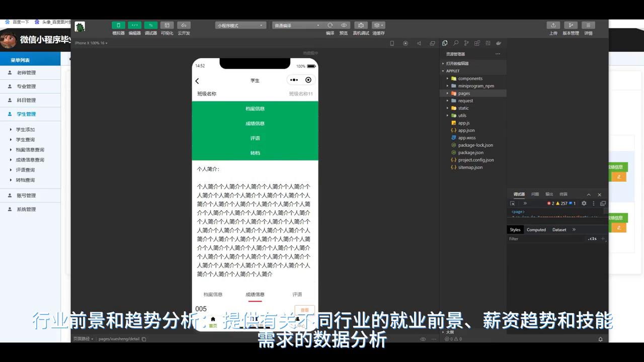644x362 pixels.
Task: Expand the pages folder in 资源管理器
Action: [x=464, y=93]
